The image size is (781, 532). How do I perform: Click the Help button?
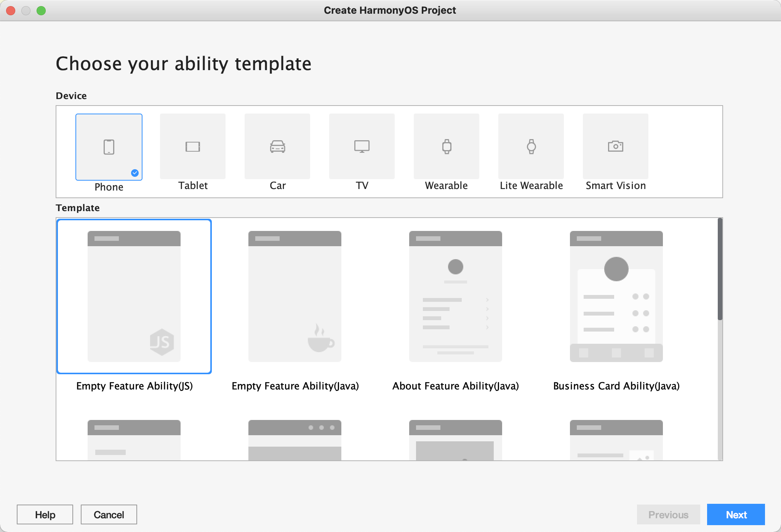point(45,514)
